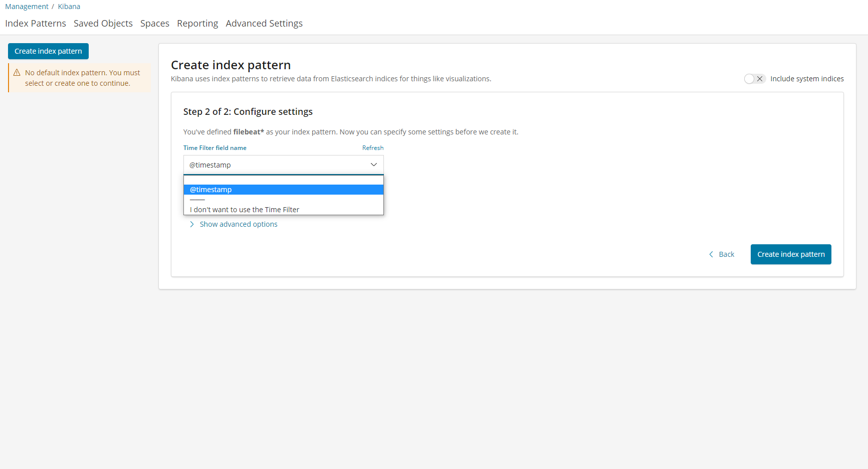Toggle Include system indices switch
The image size is (868, 469).
point(755,79)
